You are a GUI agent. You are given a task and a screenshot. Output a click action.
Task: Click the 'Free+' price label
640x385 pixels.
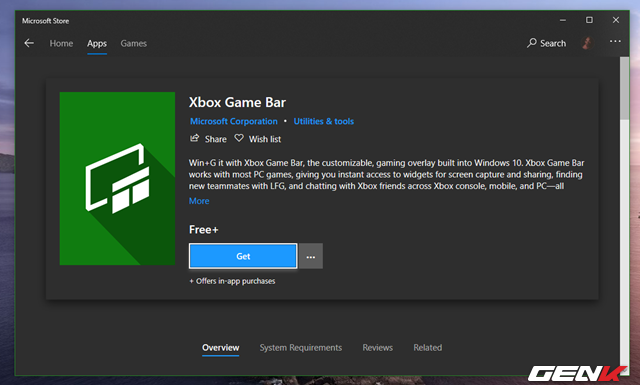[x=204, y=230]
